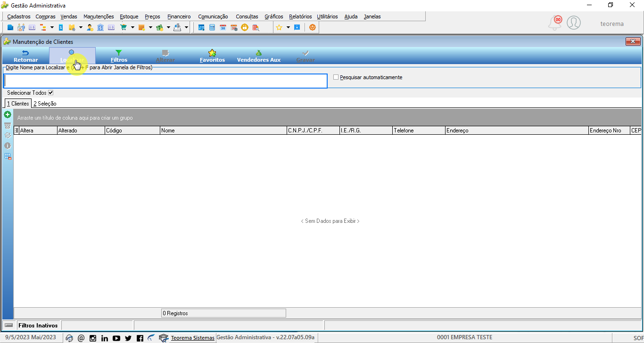
Task: Click the yellow star favorites toolbar icon
Action: 279,27
